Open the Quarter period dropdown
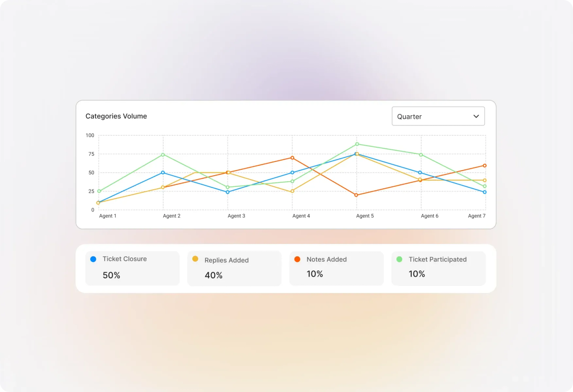 point(438,116)
